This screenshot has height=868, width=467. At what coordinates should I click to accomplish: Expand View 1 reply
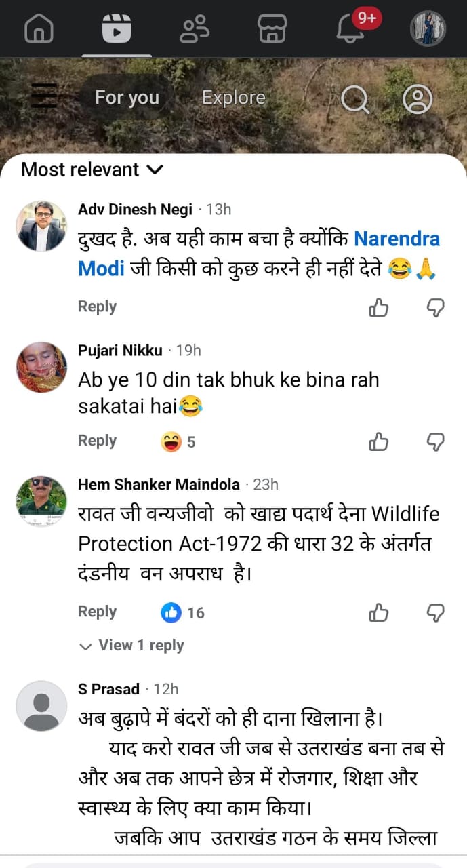132,646
